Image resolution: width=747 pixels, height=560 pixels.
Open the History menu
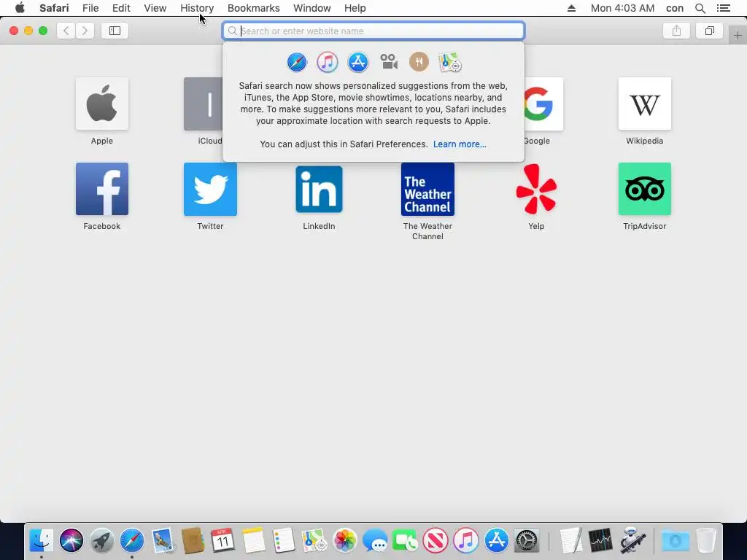coord(197,8)
